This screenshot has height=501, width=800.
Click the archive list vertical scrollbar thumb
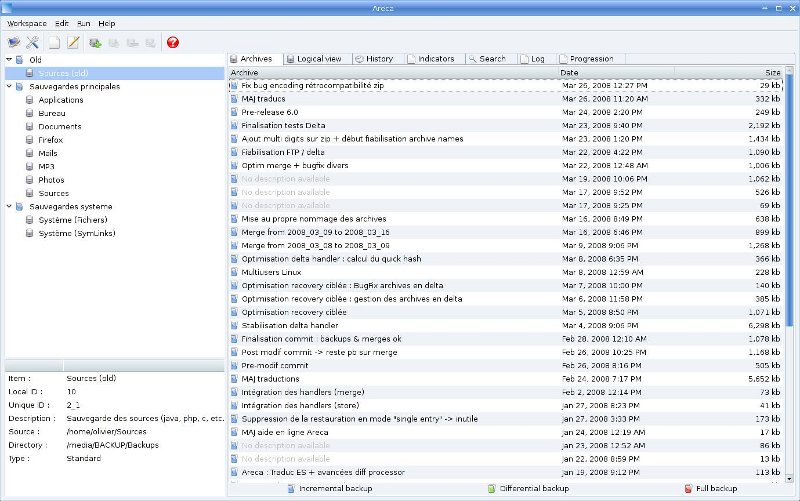[x=789, y=200]
